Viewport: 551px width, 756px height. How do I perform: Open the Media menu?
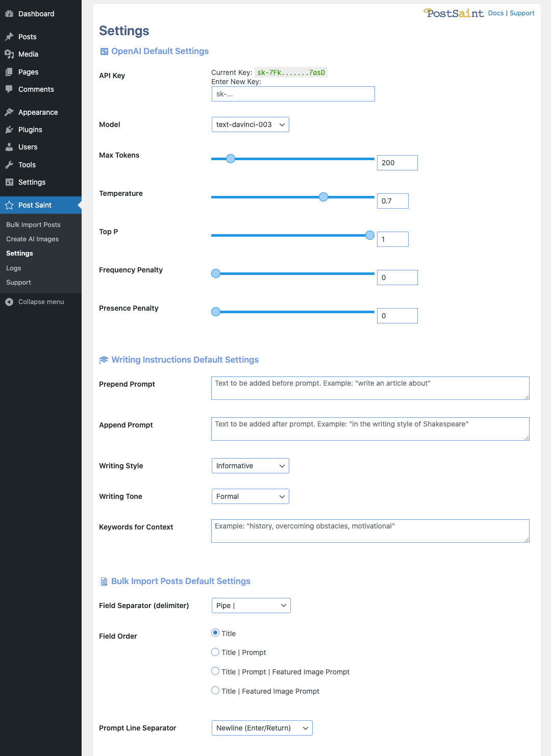41,54
